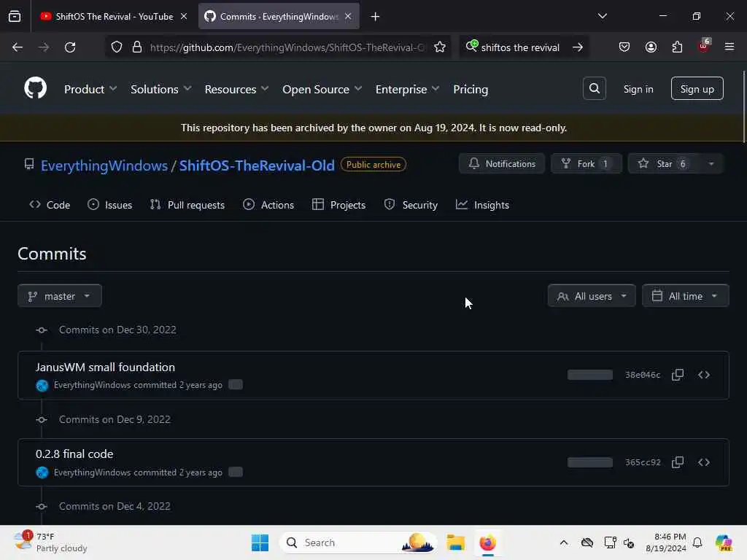Copy full SHA for commit 365cc92
Viewport: 747px width, 560px height.
click(x=678, y=462)
